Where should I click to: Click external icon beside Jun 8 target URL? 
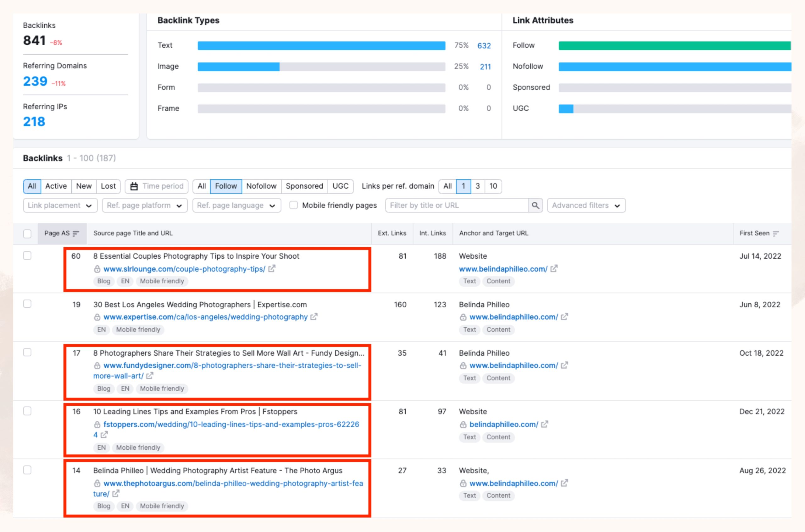coord(564,316)
